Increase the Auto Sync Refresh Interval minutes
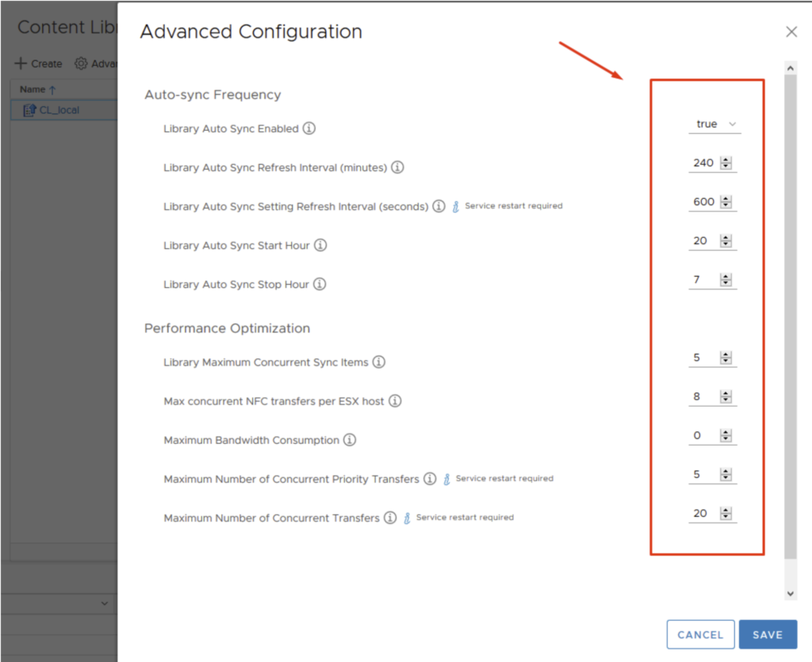 (x=726, y=159)
